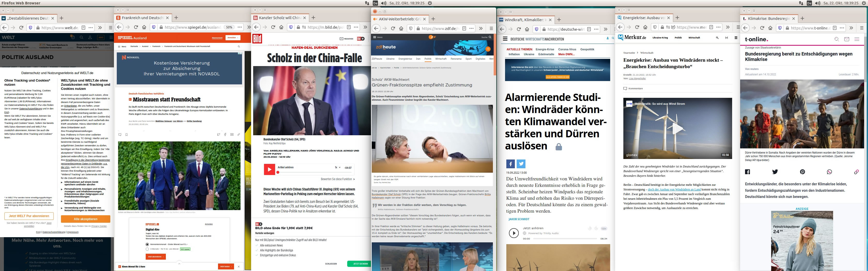Open the Geopolitik topic on DWN

click(587, 50)
